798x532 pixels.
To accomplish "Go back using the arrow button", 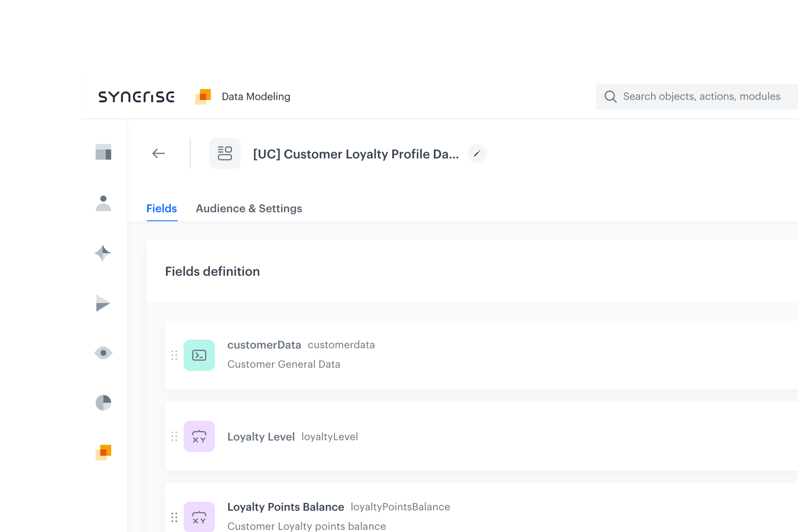I will (x=158, y=153).
